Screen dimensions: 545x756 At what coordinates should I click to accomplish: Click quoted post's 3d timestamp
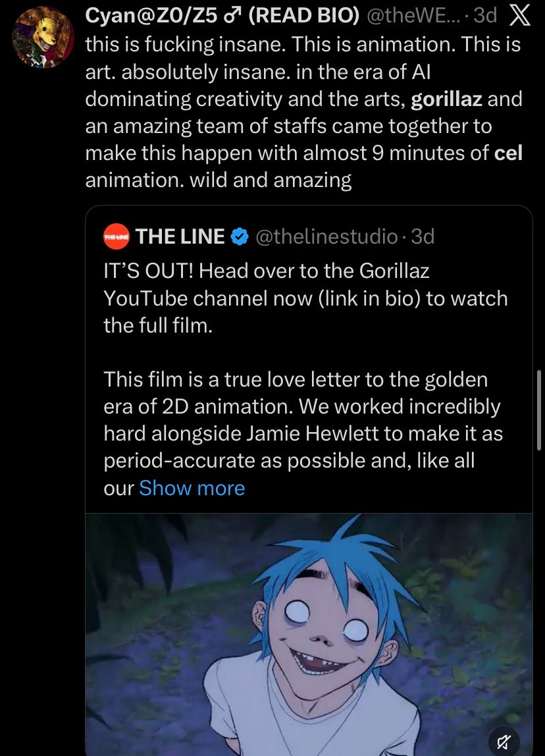tap(422, 237)
